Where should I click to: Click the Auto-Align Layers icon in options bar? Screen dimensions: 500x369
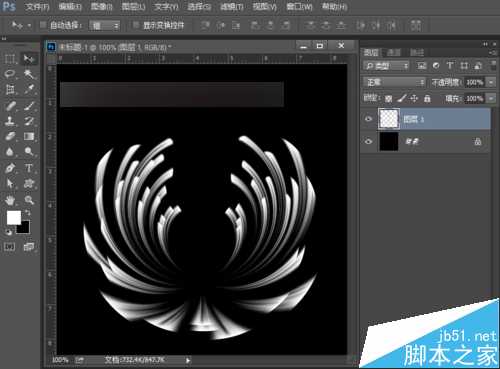416,25
